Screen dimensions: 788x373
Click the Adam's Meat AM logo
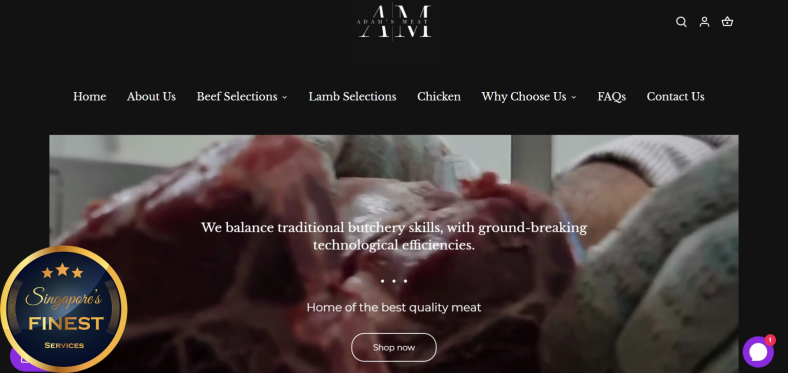(x=395, y=22)
